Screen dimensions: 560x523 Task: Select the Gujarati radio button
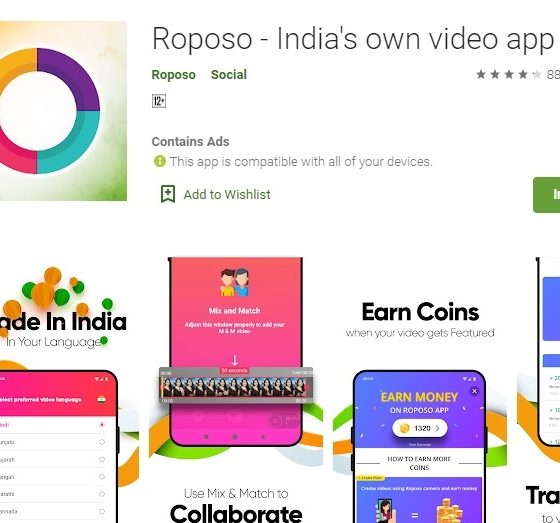[102, 459]
